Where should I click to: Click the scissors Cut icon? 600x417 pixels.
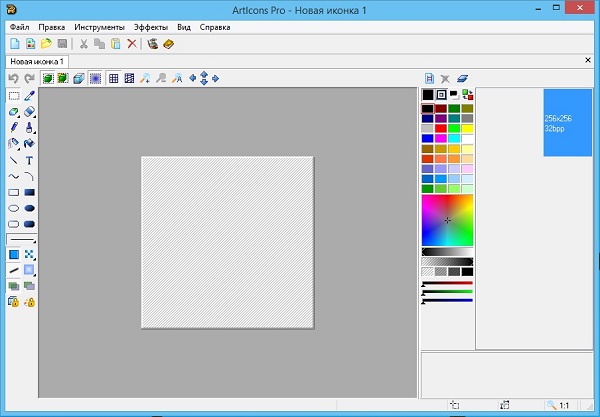coord(84,44)
